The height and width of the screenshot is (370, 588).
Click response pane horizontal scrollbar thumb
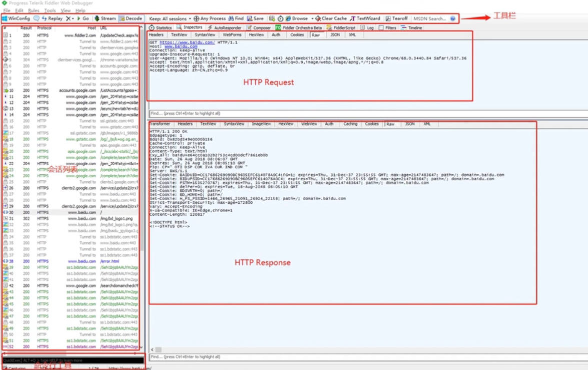pyautogui.click(x=158, y=349)
